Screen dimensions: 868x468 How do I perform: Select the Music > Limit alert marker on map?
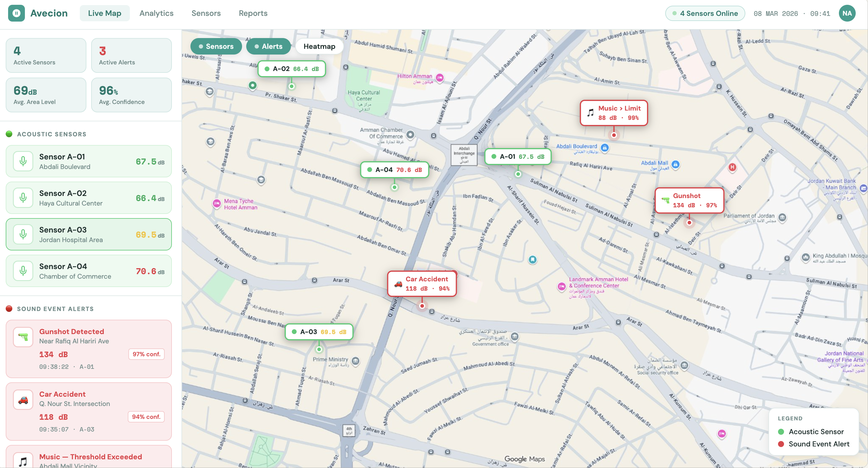[x=613, y=113]
